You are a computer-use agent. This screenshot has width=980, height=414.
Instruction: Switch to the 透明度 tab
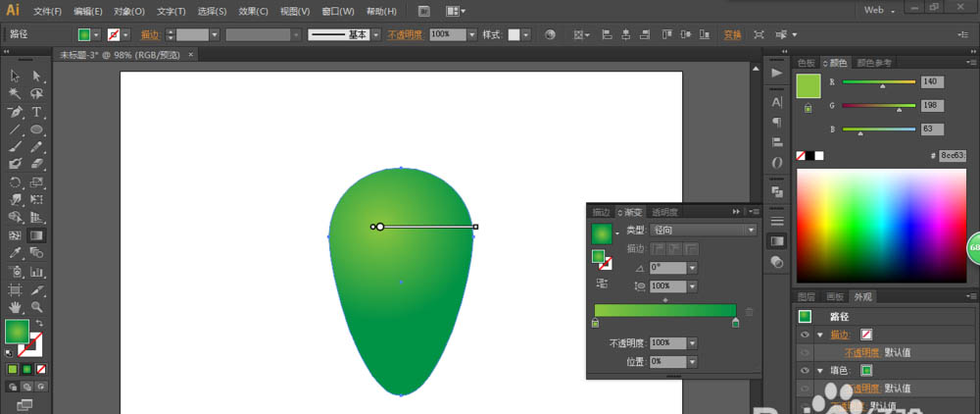point(664,212)
